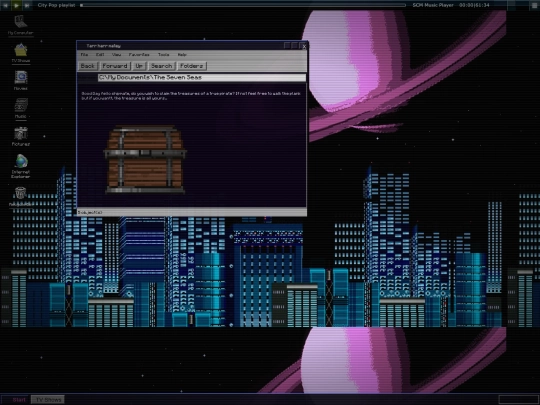Open the Tools menu
This screenshot has width=540, height=405.
[164, 54]
